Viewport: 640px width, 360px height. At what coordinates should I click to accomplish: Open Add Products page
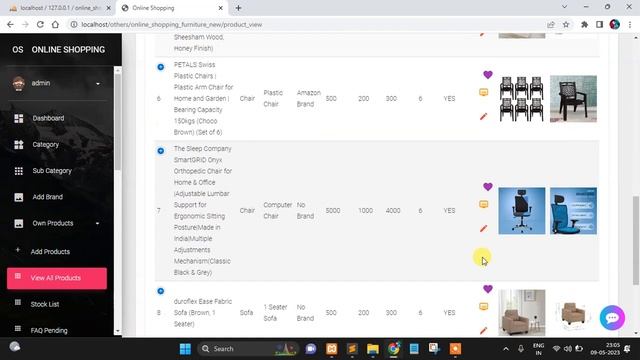pyautogui.click(x=50, y=251)
